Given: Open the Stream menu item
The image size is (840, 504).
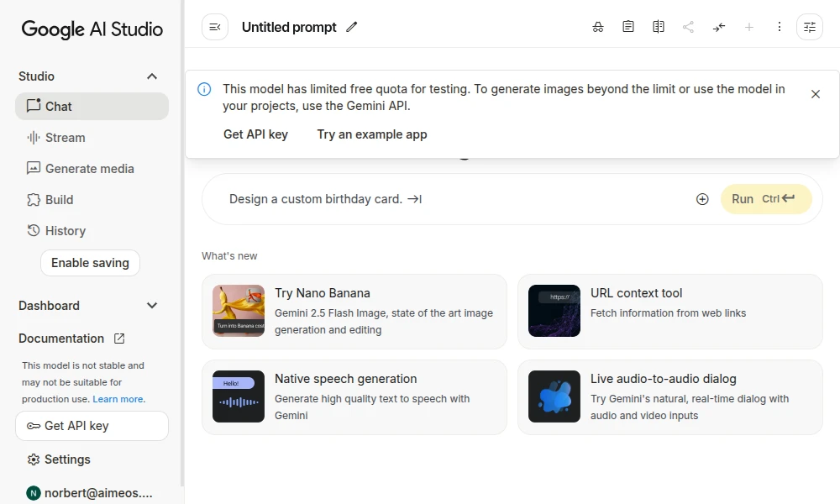Looking at the screenshot, I should pyautogui.click(x=65, y=138).
